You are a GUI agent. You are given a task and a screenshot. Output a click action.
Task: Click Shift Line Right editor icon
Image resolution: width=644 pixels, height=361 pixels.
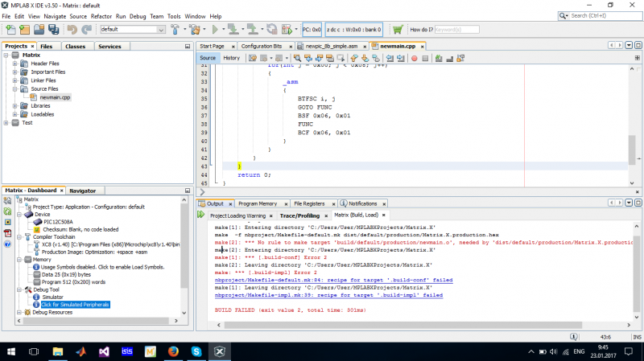point(401,58)
